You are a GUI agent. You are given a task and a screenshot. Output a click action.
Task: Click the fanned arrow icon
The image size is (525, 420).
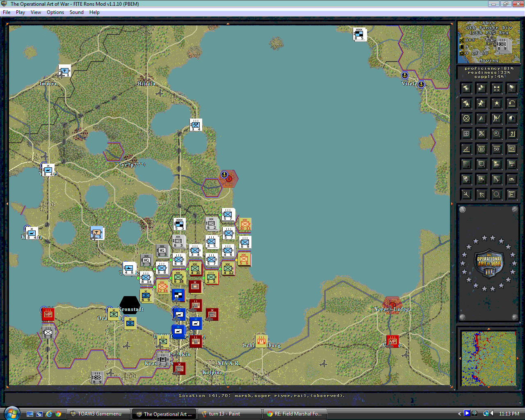click(482, 194)
